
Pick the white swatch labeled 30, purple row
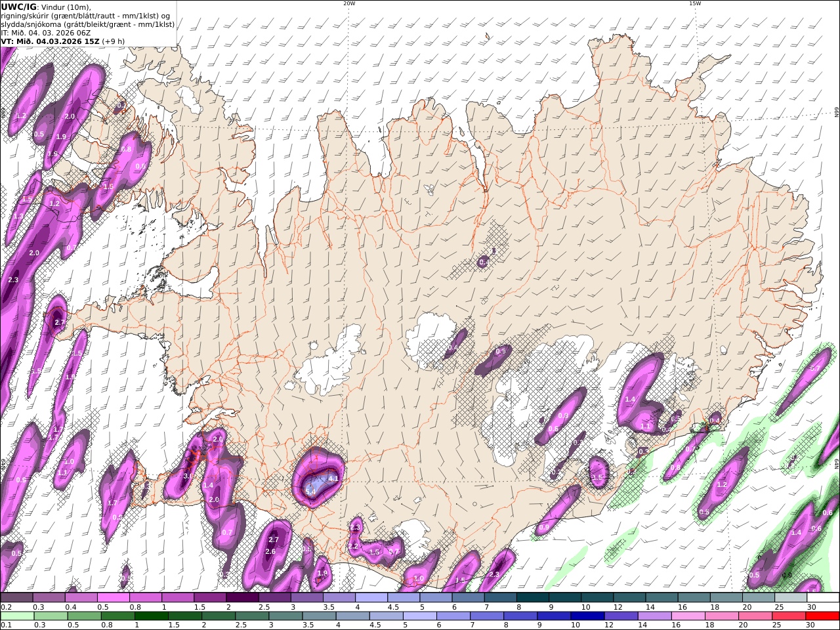[x=824, y=597]
